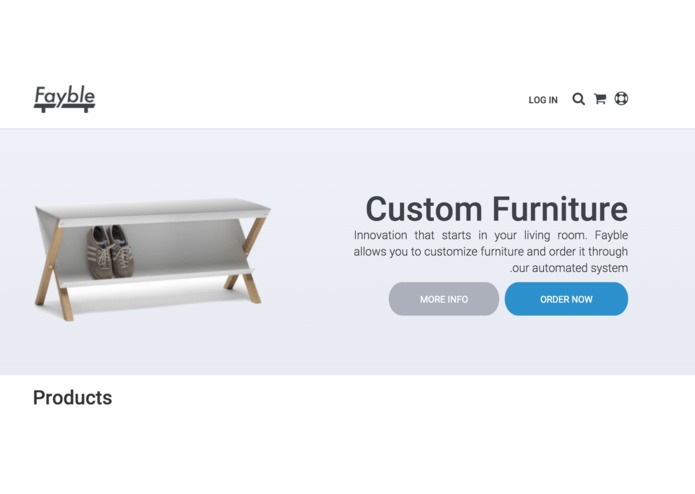This screenshot has height=494, width=695.
Task: Select the bench product image
Action: 152,259
